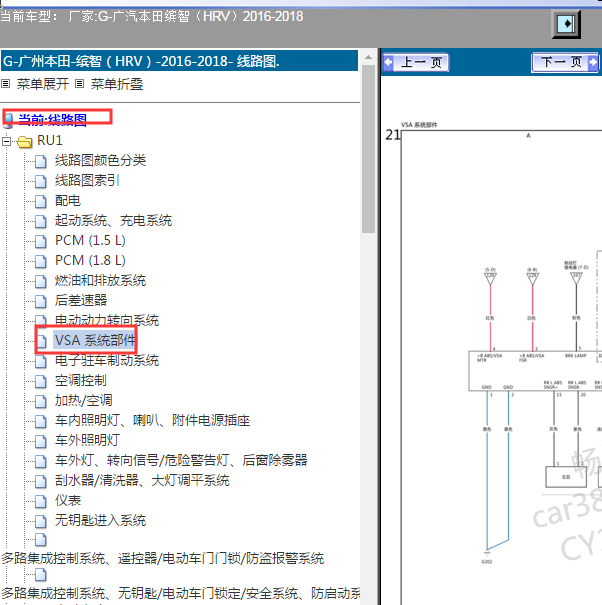Click the arrow icon button in the top bar
The height and width of the screenshot is (605, 602).
566,24
